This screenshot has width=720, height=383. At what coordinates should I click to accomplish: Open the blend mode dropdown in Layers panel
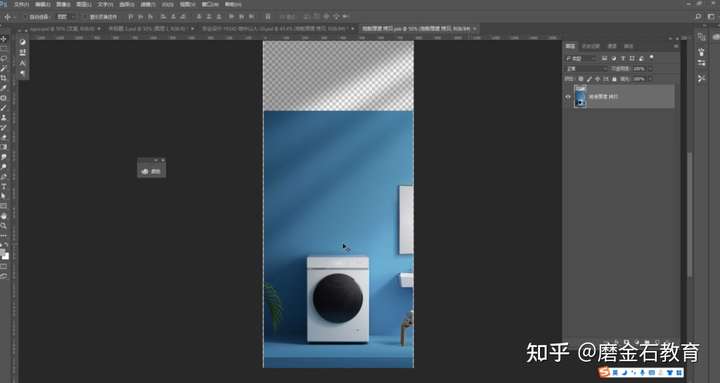click(x=586, y=68)
